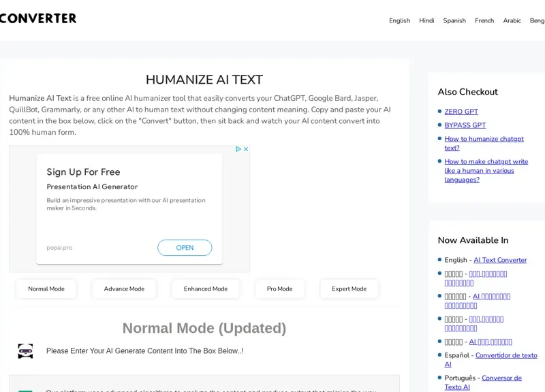This screenshot has height=392, width=545.
Task: Open the AI Text Converter English link
Action: 500,259
